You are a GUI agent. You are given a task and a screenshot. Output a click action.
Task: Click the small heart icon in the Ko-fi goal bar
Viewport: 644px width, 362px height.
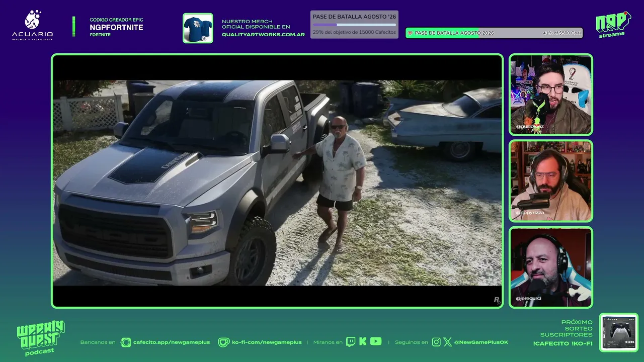tap(411, 33)
